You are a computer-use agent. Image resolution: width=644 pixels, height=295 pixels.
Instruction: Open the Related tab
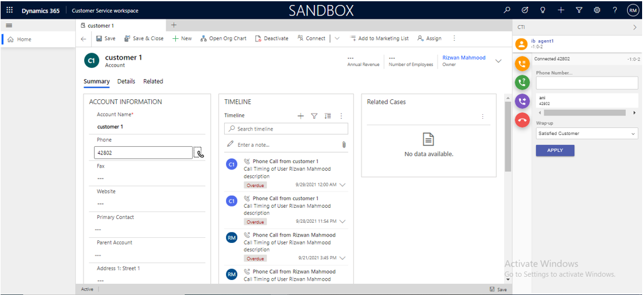click(153, 82)
